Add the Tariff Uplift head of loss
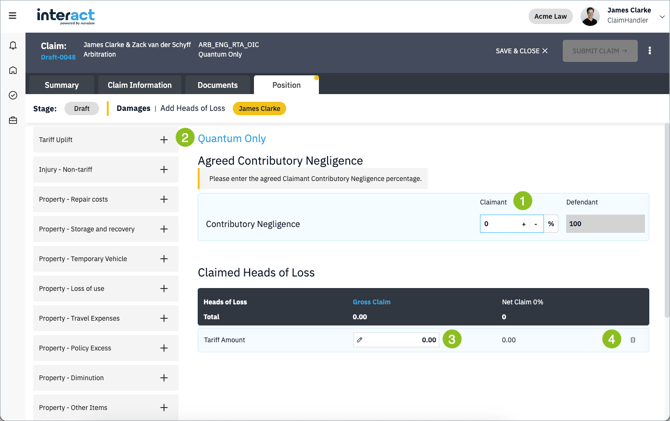This screenshot has height=421, width=670. (x=164, y=140)
